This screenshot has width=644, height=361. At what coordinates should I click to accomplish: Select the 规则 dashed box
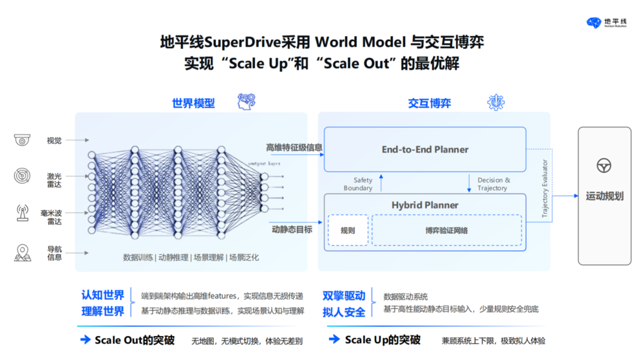pos(348,230)
